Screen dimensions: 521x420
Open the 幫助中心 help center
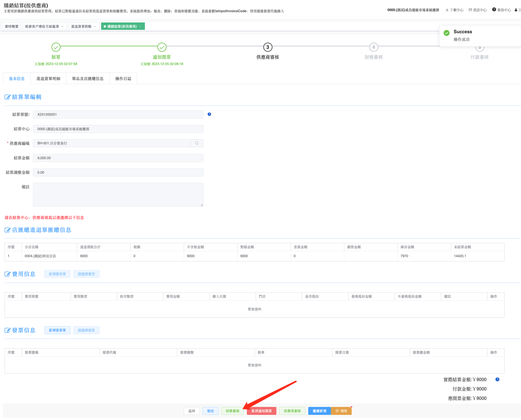point(502,10)
